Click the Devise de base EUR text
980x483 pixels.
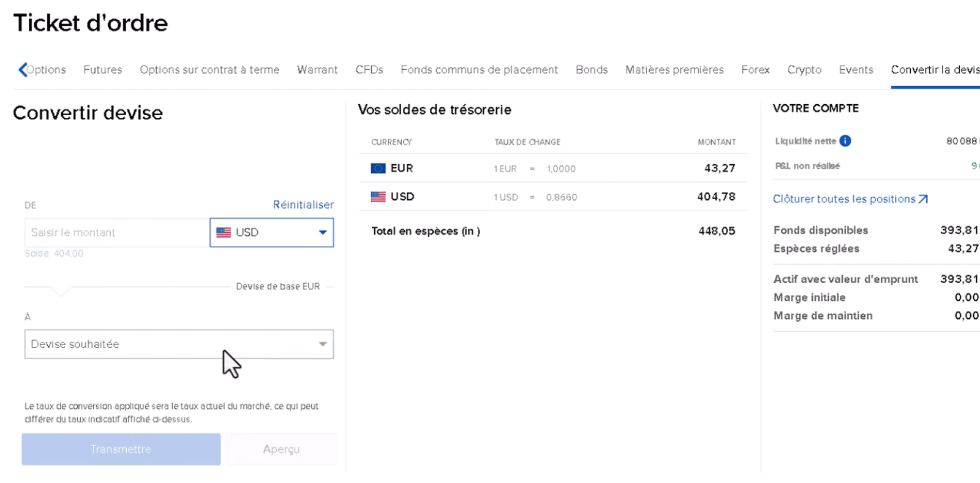click(x=277, y=286)
